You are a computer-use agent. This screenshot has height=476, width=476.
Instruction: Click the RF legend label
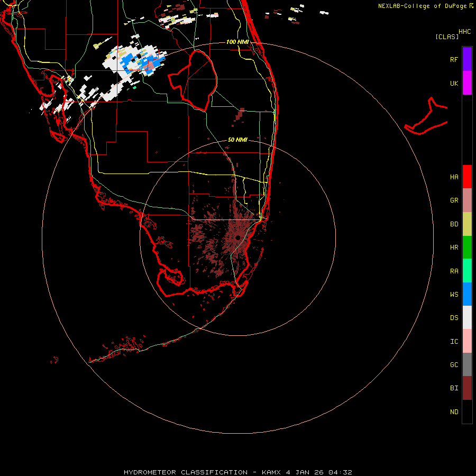tap(454, 59)
